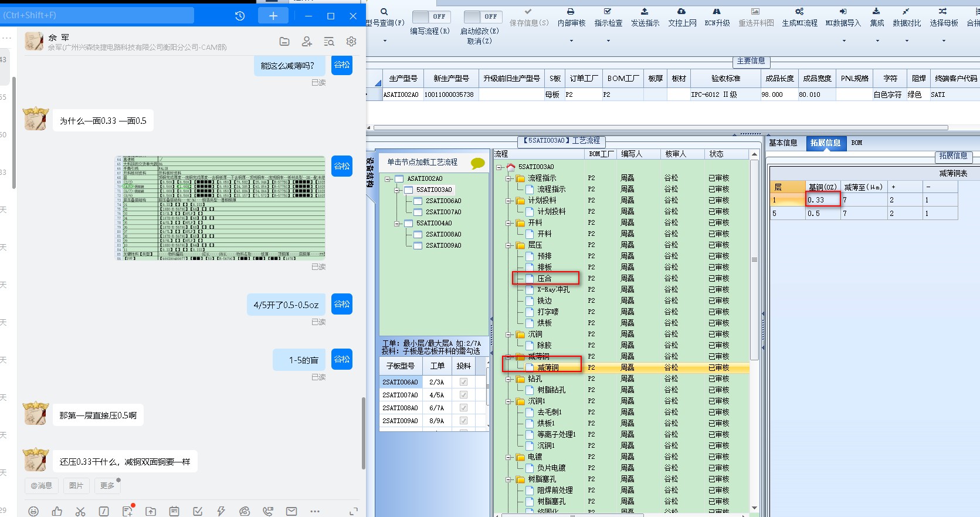Image resolution: width=980 pixels, height=517 pixels.
Task: Click the 选择母板 shuffle toolbar button
Action: tap(944, 18)
